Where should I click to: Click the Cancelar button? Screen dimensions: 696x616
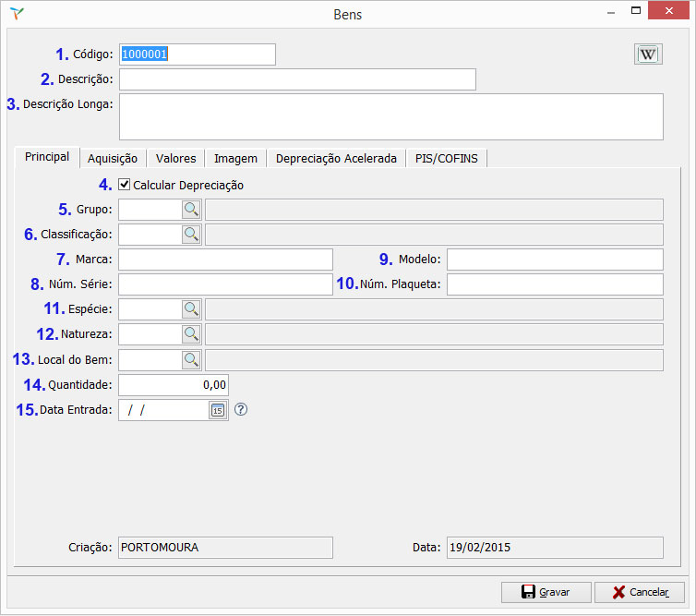click(x=640, y=592)
